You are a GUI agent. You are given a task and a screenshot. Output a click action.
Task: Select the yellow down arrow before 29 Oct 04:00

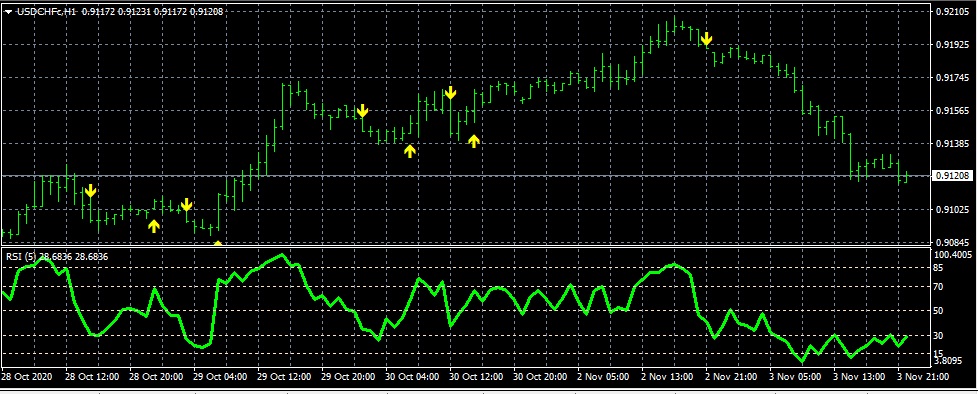186,205
